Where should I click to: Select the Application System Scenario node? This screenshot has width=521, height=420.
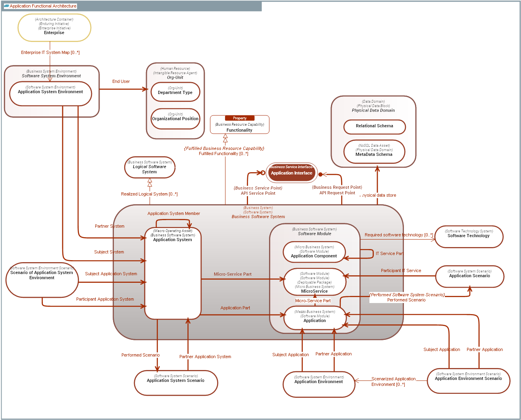click(x=175, y=382)
